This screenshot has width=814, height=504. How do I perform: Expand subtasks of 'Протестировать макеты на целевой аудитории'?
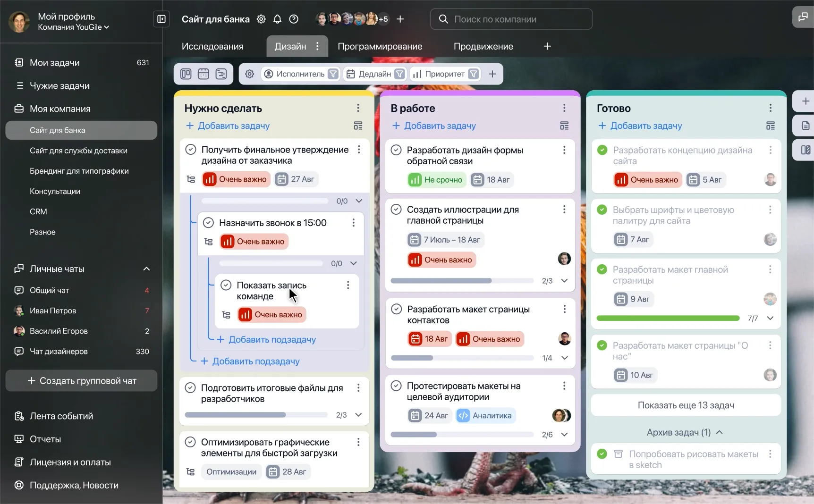click(564, 435)
